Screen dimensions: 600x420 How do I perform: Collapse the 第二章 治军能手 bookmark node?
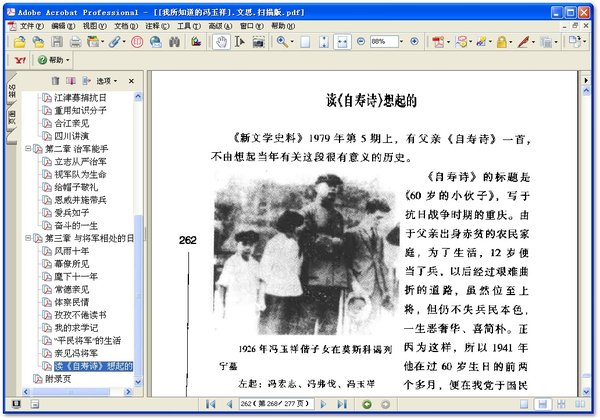pyautogui.click(x=28, y=148)
